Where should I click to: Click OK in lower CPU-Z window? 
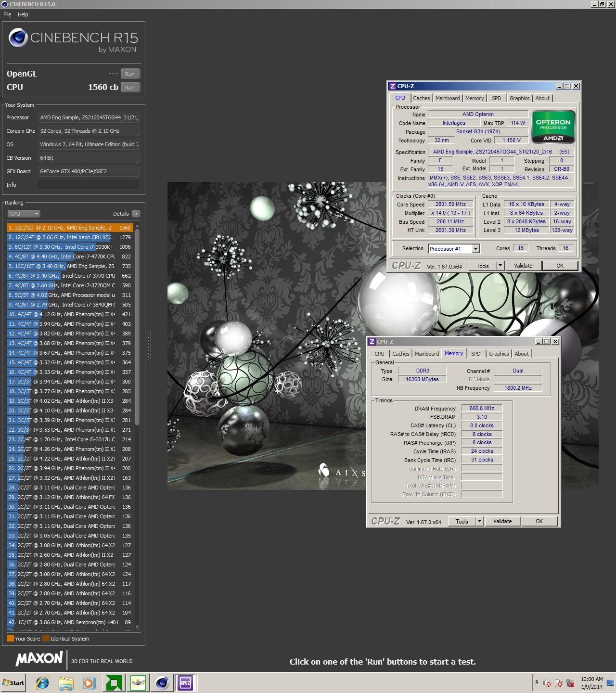(539, 521)
